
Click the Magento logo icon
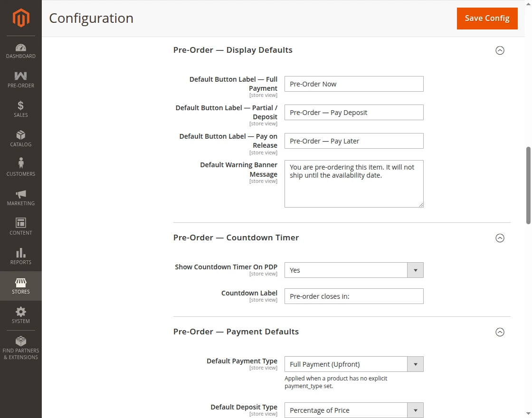pos(21,18)
